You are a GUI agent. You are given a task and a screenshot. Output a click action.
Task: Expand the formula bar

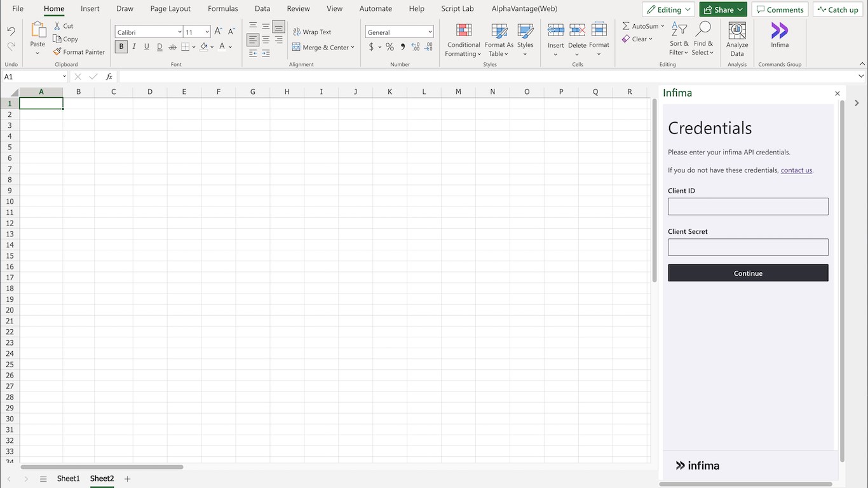pos(861,76)
